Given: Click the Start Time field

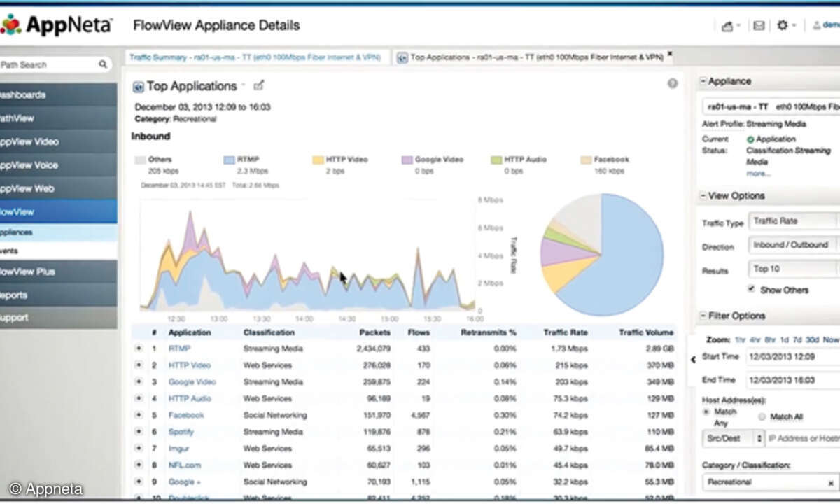Looking at the screenshot, I should tap(792, 357).
